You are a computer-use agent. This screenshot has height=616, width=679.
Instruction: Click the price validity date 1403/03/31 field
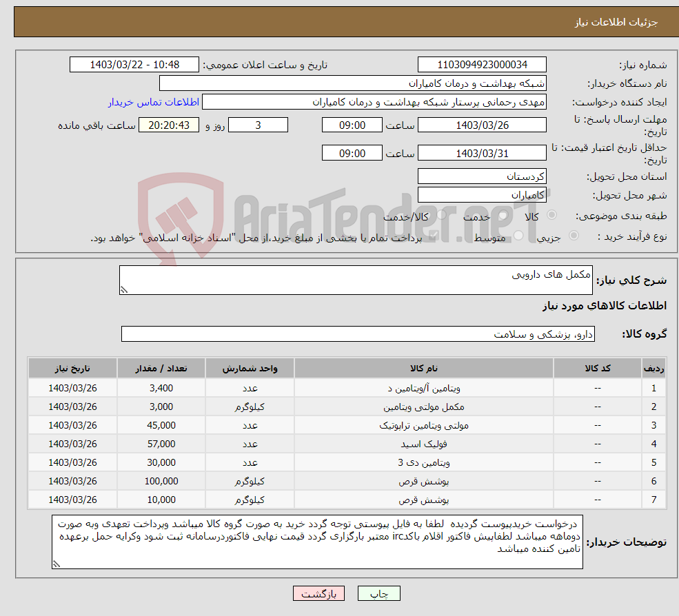point(482,153)
